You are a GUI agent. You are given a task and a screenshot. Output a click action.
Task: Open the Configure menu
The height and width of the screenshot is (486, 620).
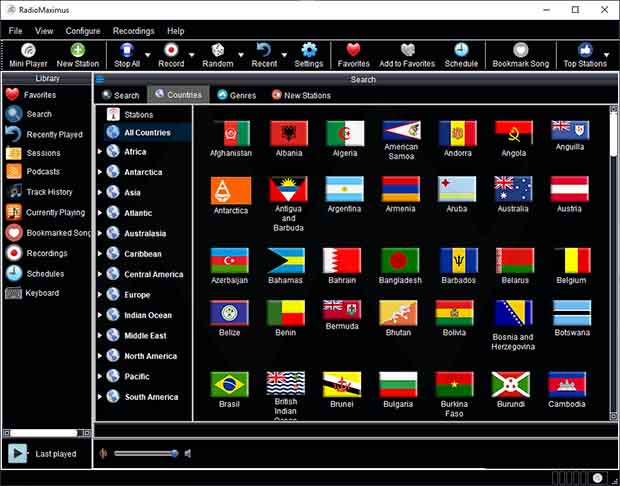(83, 31)
